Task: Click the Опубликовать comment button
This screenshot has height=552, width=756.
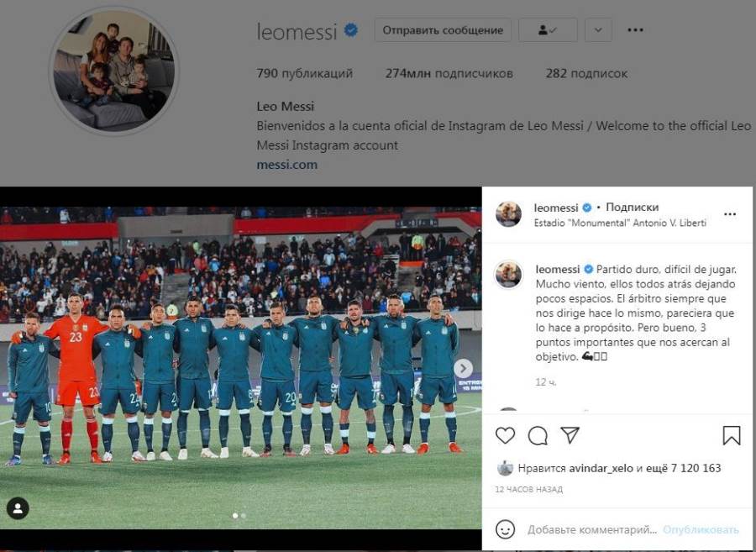Action: (x=701, y=529)
